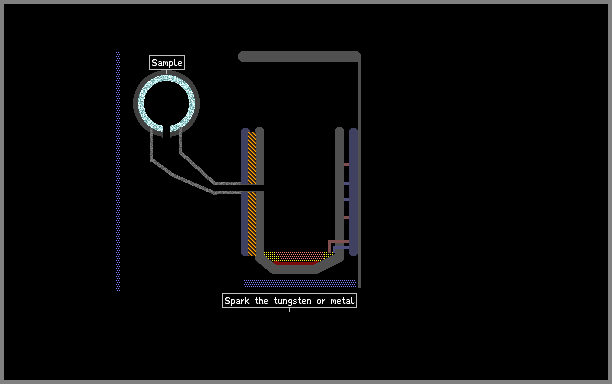612x384 pixels.
Task: Click the left purple vertical column
Action: [245, 192]
